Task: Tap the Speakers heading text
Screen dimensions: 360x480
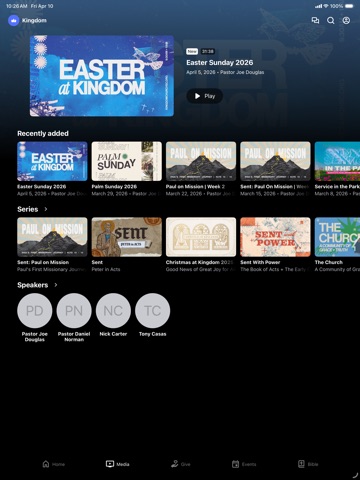Action: pyautogui.click(x=33, y=285)
